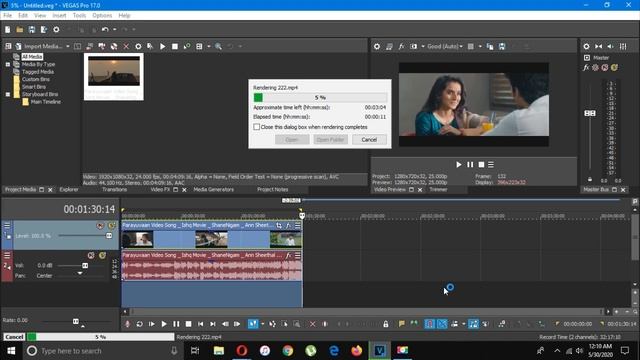640x360 pixels.
Task: Open the Insert menu
Action: coord(59,16)
